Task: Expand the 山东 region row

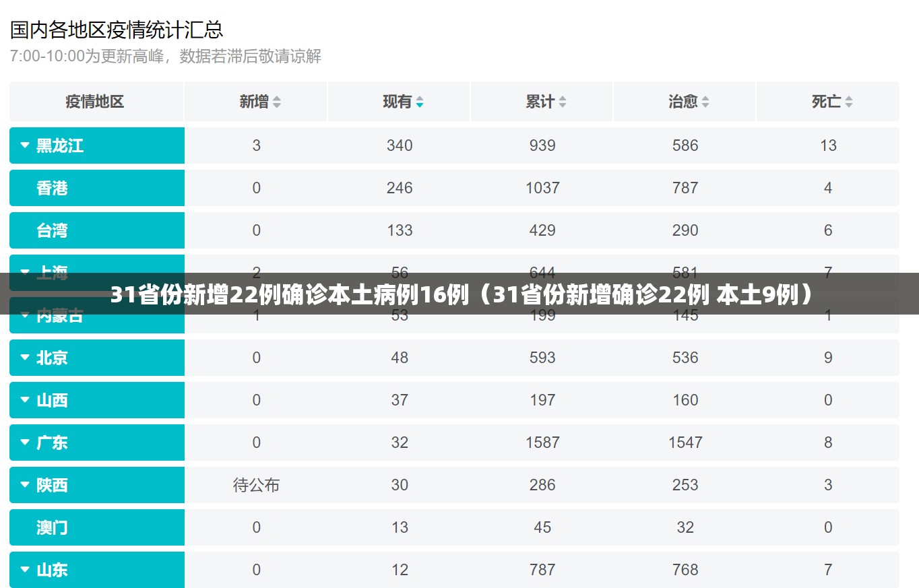Action: tap(25, 570)
